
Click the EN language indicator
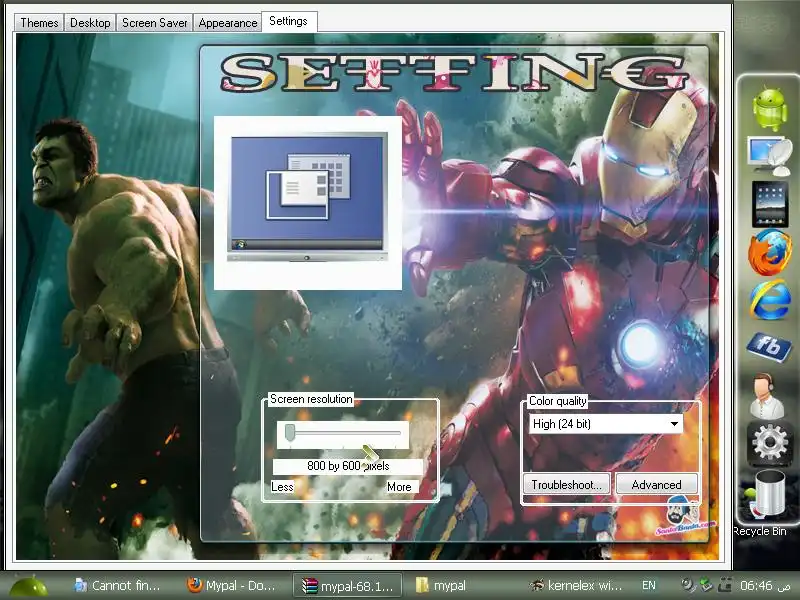(x=648, y=585)
